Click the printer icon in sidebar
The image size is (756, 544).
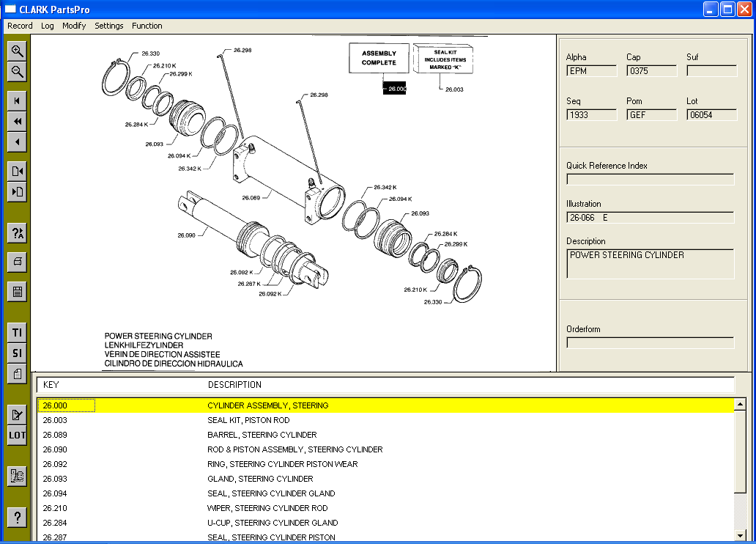pyautogui.click(x=18, y=262)
